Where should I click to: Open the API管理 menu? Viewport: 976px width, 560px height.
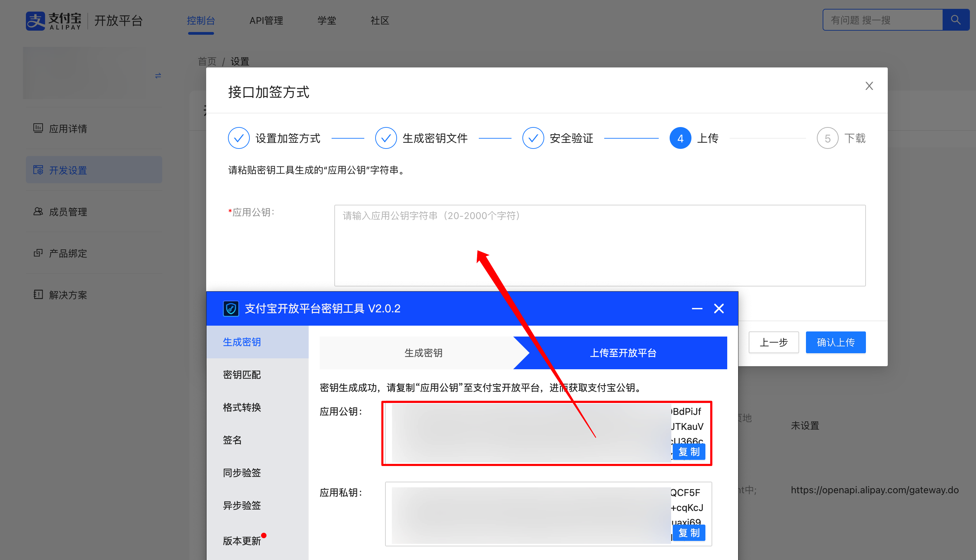pos(266,20)
